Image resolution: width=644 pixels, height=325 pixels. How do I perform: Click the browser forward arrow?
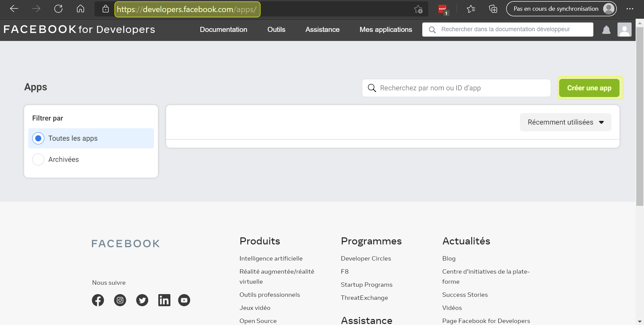click(x=36, y=9)
